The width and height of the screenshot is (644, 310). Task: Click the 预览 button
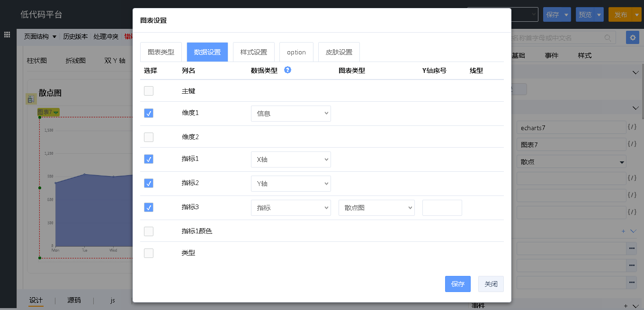pyautogui.click(x=585, y=15)
